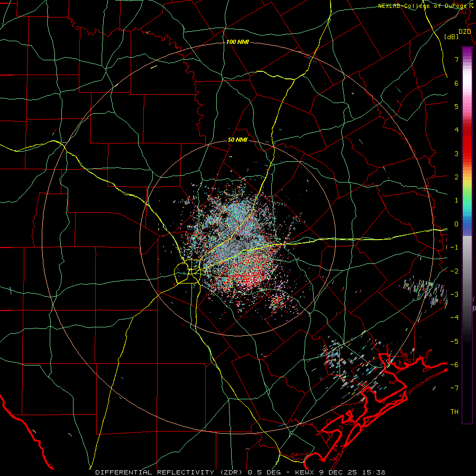Click the [dB] units label
This screenshot has width=476, height=476.
pos(452,36)
